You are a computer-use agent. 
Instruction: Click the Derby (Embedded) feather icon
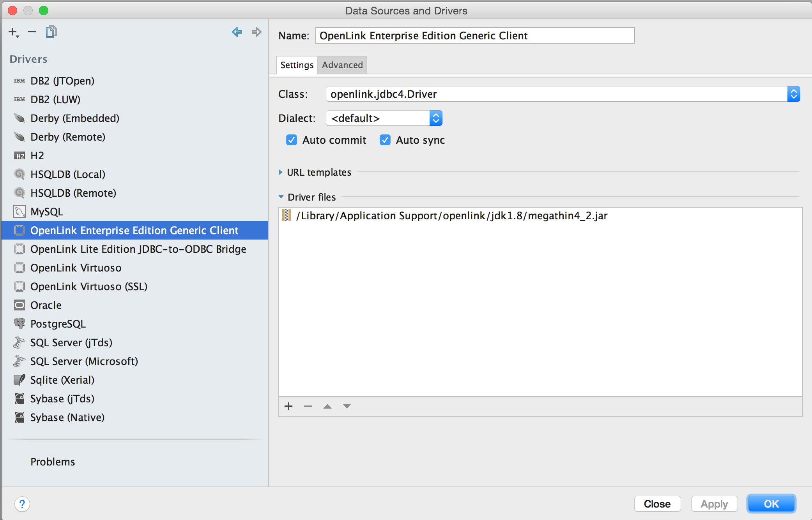point(19,118)
